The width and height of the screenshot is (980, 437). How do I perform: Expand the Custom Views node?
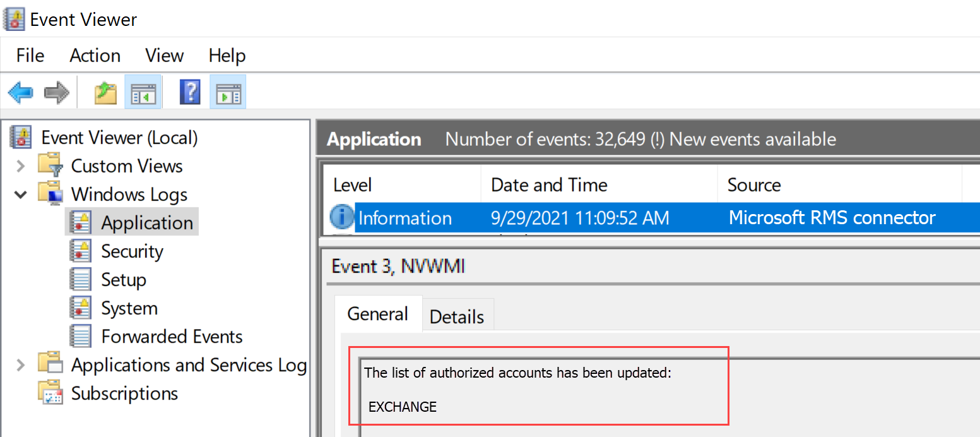(21, 166)
